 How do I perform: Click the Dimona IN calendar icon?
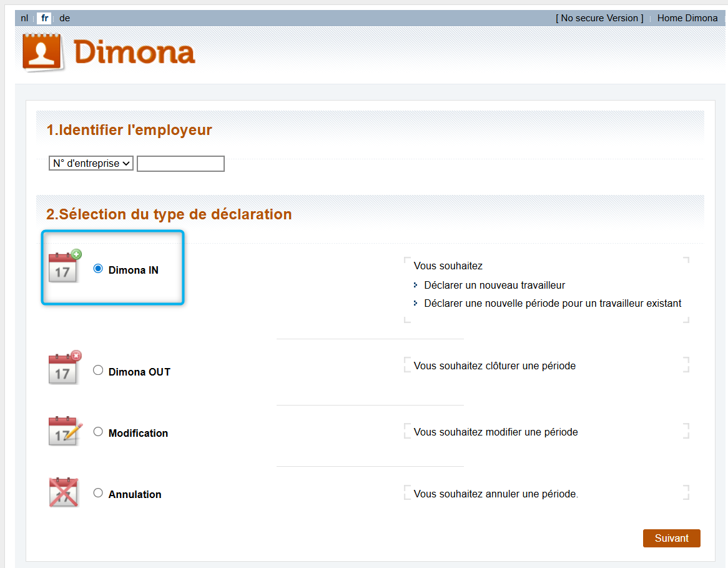pos(65,266)
